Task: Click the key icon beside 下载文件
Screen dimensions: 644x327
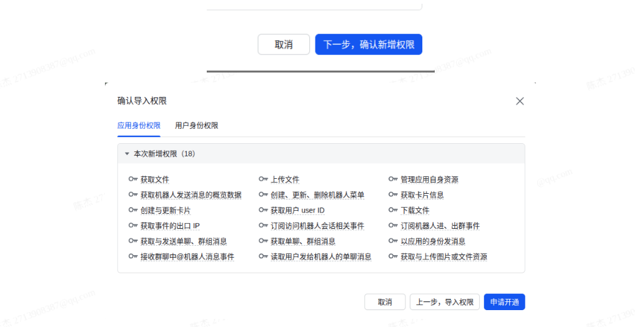Action: [393, 210]
